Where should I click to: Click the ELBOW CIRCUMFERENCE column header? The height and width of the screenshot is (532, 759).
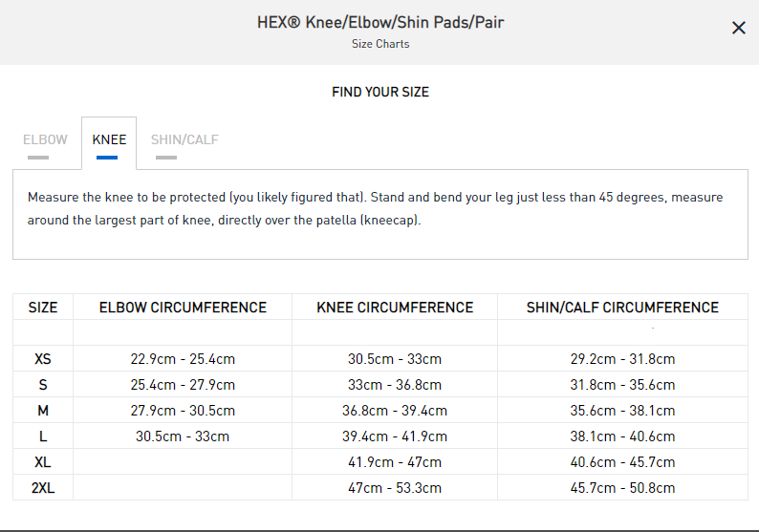coord(183,308)
